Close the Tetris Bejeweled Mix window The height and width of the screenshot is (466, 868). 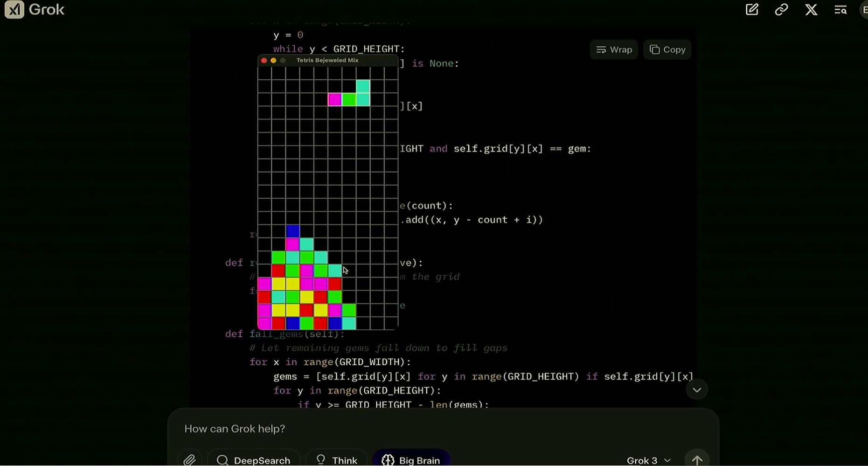264,61
